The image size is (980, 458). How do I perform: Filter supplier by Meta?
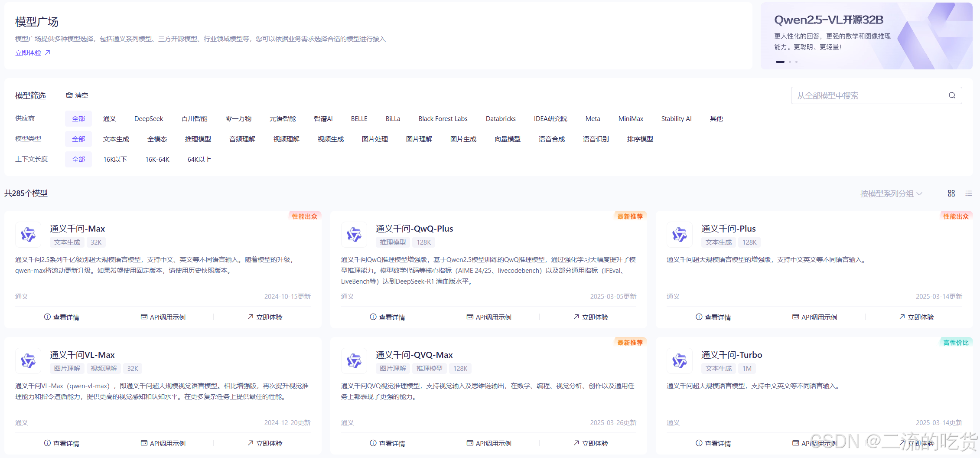tap(593, 118)
